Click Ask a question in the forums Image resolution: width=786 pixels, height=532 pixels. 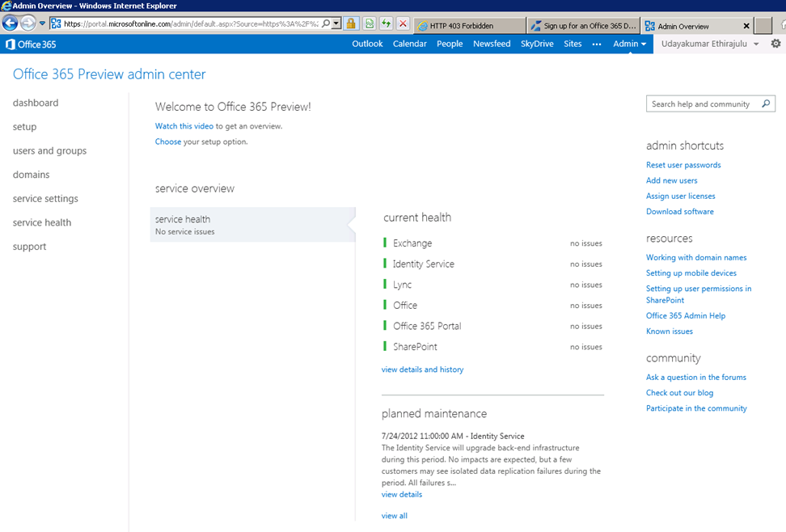click(x=696, y=378)
